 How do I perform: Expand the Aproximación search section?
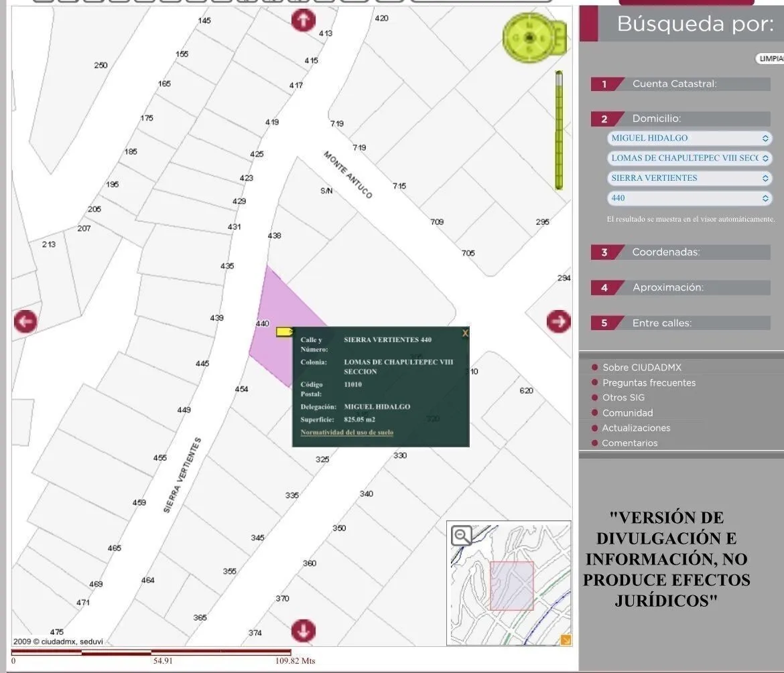coord(680,288)
